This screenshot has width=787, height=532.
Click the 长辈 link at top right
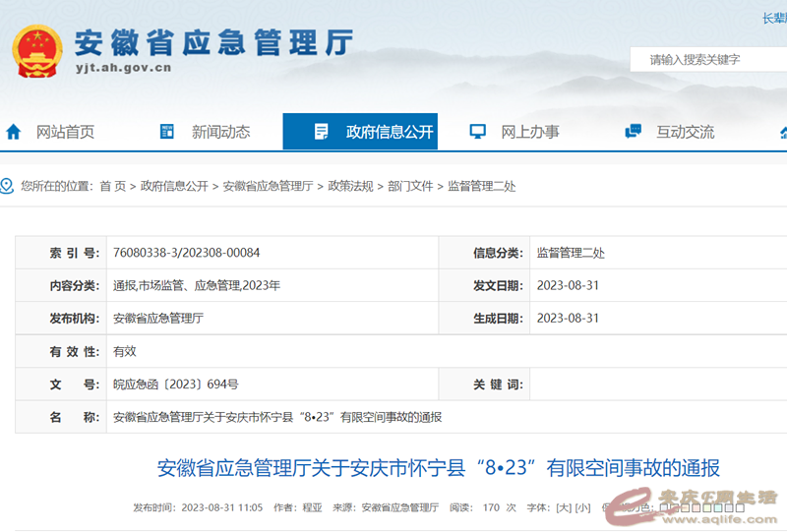(x=774, y=18)
